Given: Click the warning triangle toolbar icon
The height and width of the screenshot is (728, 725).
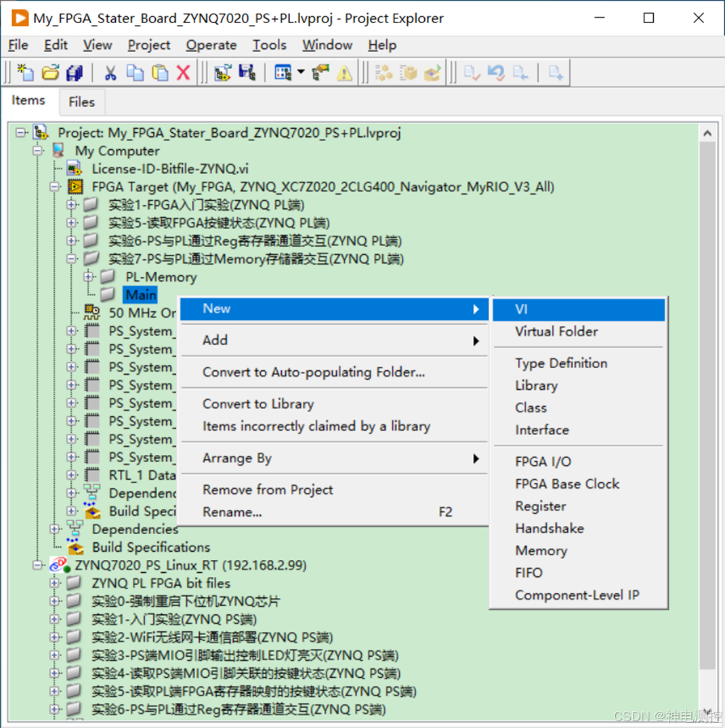Looking at the screenshot, I should (x=344, y=73).
